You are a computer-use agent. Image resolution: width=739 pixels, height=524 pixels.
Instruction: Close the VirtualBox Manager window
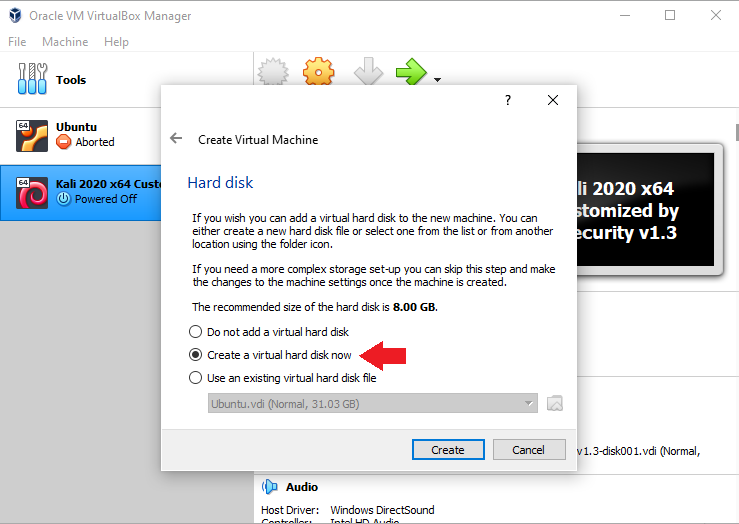[715, 16]
